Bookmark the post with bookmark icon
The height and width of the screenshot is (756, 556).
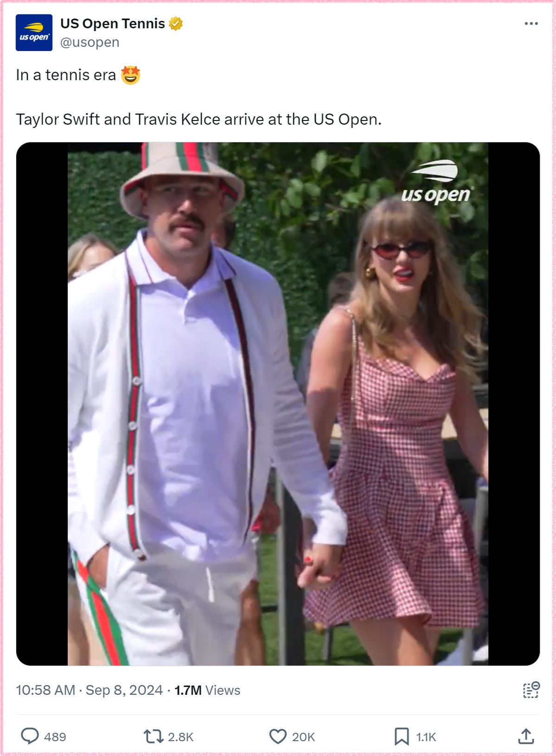coord(402,737)
